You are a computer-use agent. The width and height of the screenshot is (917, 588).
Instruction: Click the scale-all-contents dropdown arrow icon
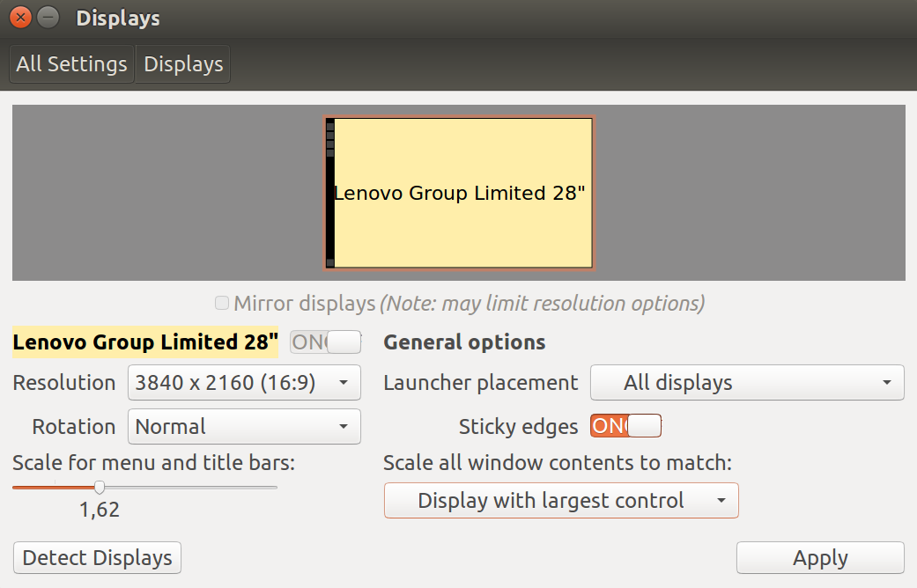click(x=721, y=501)
